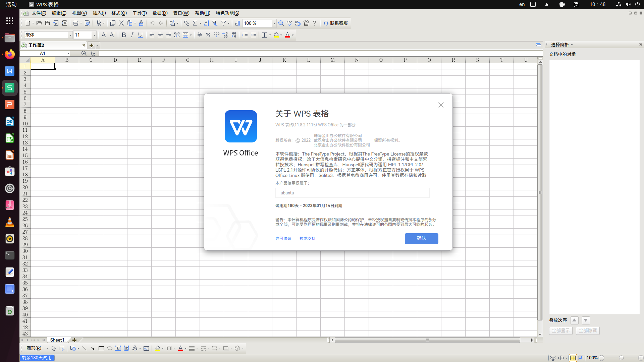The image size is (644, 362).
Task: Click the Copy icon in toolbar
Action: point(113,23)
